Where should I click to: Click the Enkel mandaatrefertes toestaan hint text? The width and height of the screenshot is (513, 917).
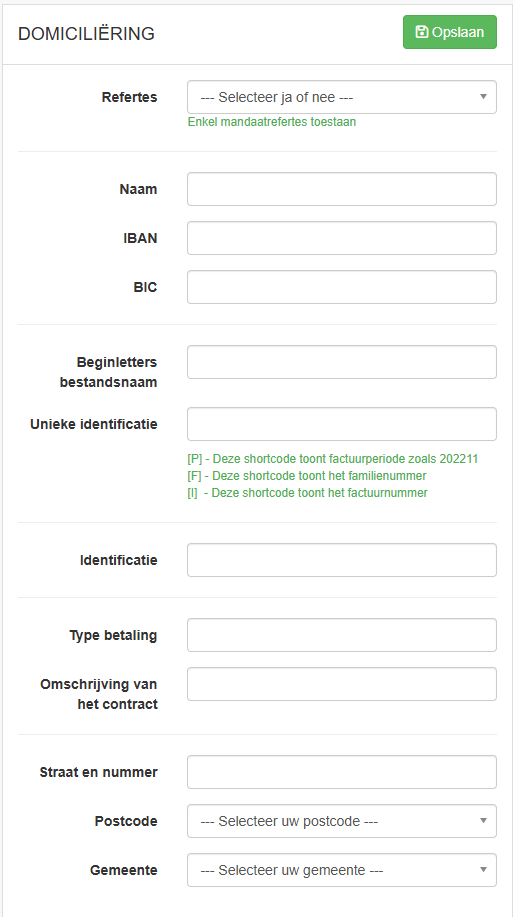tap(272, 122)
